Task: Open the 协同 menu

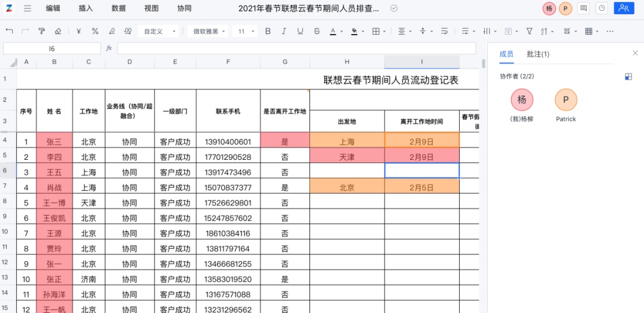Action: (x=184, y=8)
